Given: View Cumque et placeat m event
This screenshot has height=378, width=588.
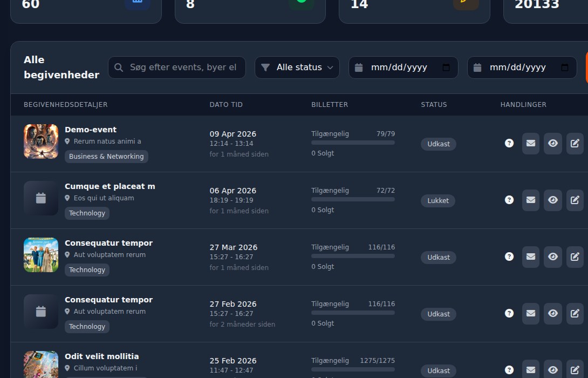Looking at the screenshot, I should 553,200.
